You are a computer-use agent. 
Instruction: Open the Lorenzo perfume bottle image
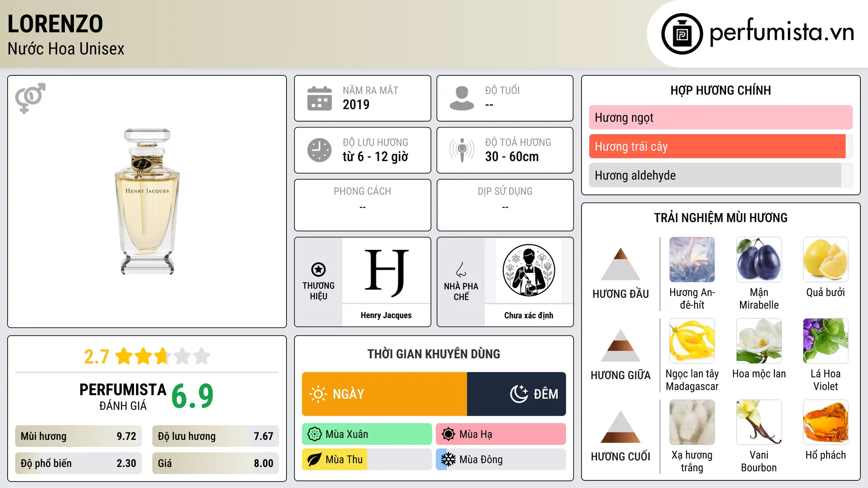pos(147,202)
